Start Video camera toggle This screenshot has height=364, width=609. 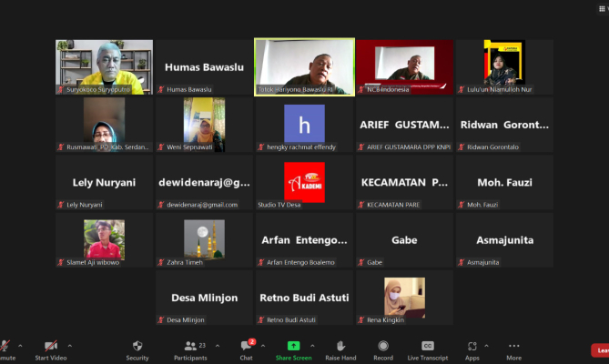tap(51, 347)
